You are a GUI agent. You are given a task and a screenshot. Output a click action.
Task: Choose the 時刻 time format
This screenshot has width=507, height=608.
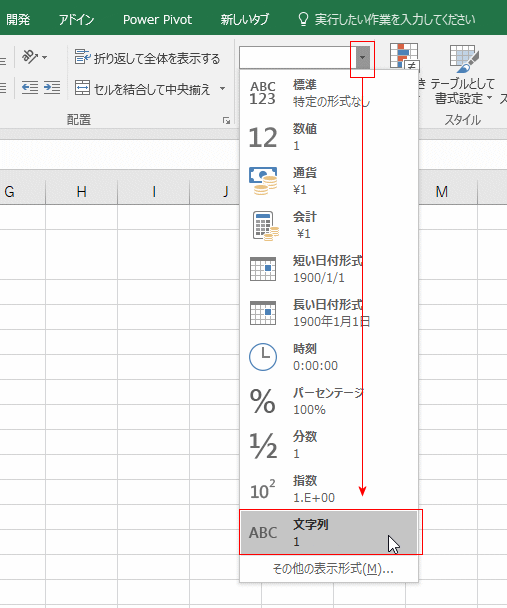pyautogui.click(x=329, y=357)
